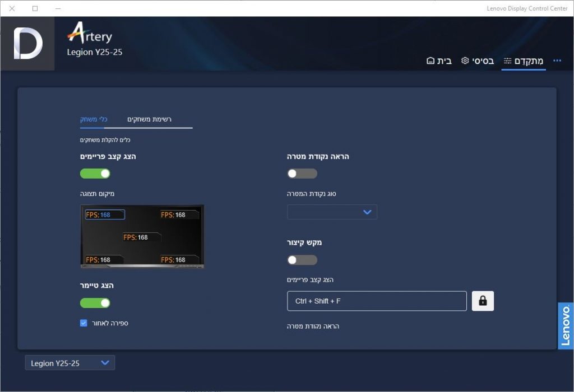Click the lock icon beside the hotkey field
The image size is (574, 392).
(483, 301)
